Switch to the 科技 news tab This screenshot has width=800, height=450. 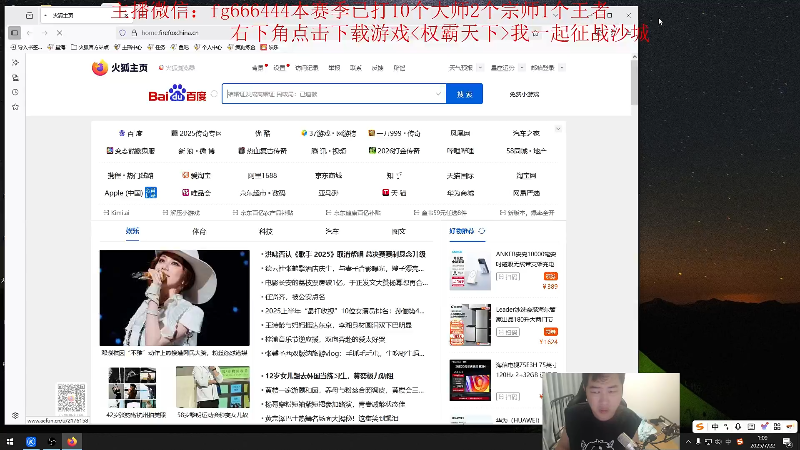(x=266, y=231)
